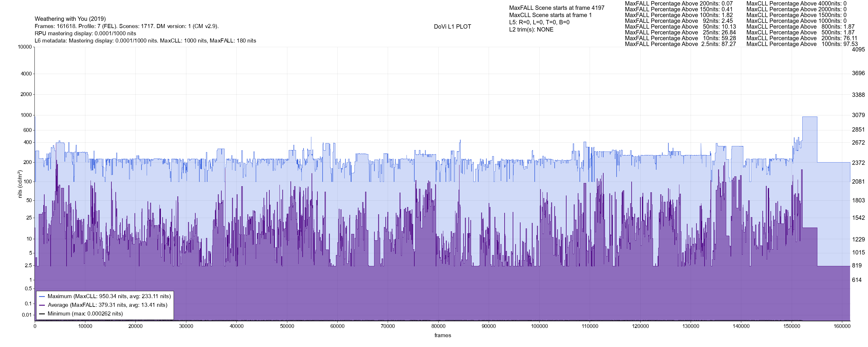Image resolution: width=868 pixels, height=347 pixels.
Task: Click the 150000 tick on frames axis
Action: tap(792, 326)
